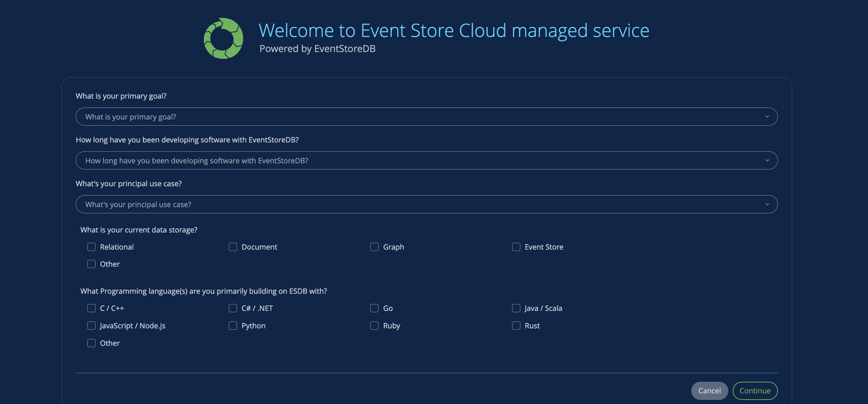Tick the C / C++ language checkbox
This screenshot has width=868, height=404.
(91, 308)
